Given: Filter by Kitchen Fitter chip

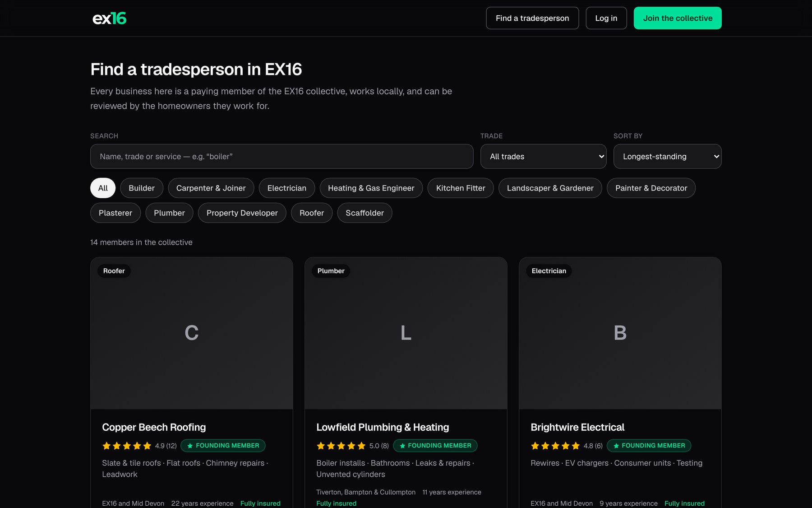Looking at the screenshot, I should [x=461, y=188].
